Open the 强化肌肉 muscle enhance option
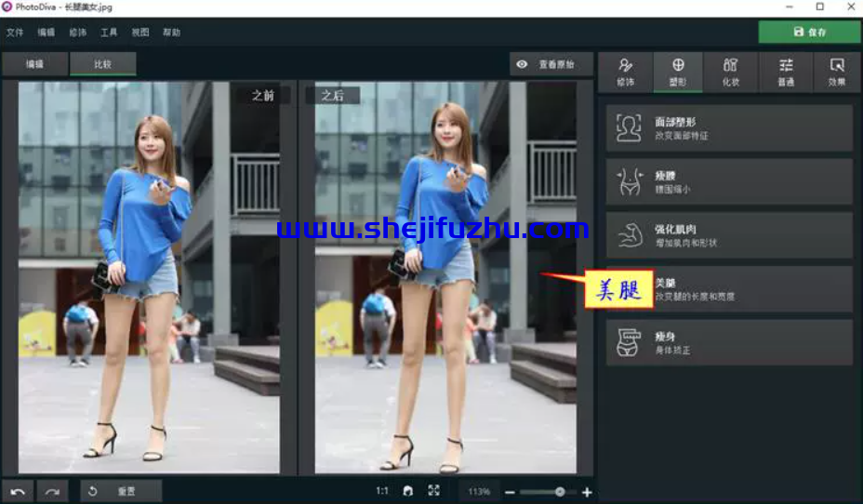Screen dimensions: 863x504 (x=729, y=235)
